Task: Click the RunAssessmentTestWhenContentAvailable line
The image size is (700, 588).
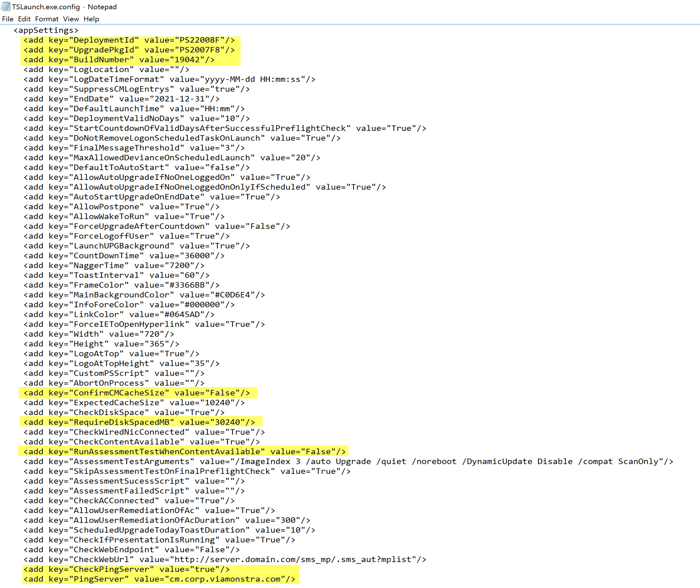Action: coord(183,452)
